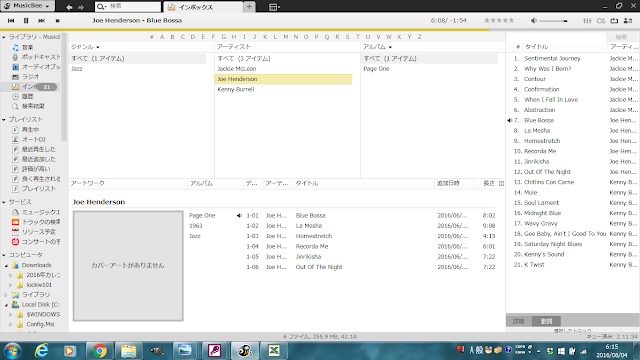Viewport: 640px width, 360px height.
Task: Open the equalizer icon
Action: [587, 21]
